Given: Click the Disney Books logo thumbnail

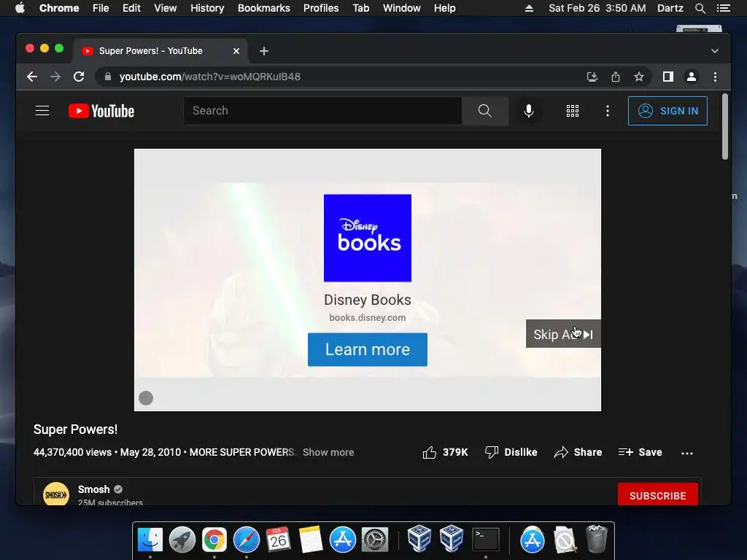Looking at the screenshot, I should click(368, 238).
